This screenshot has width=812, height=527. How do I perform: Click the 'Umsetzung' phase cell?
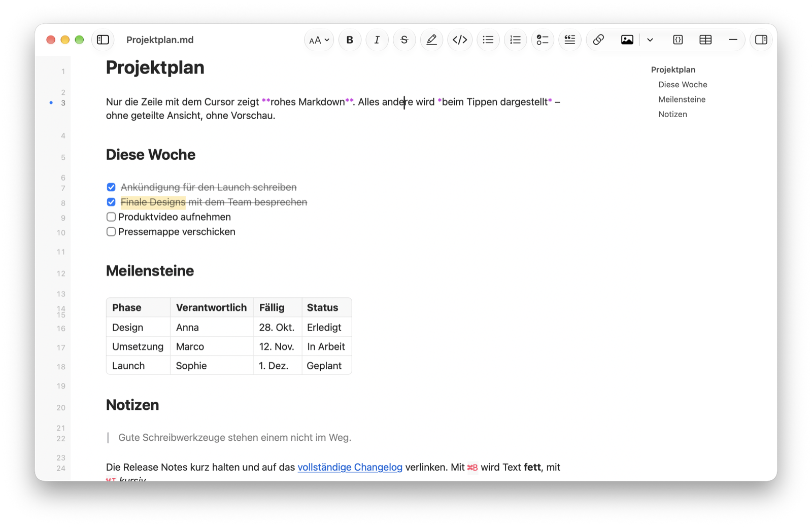(x=138, y=346)
